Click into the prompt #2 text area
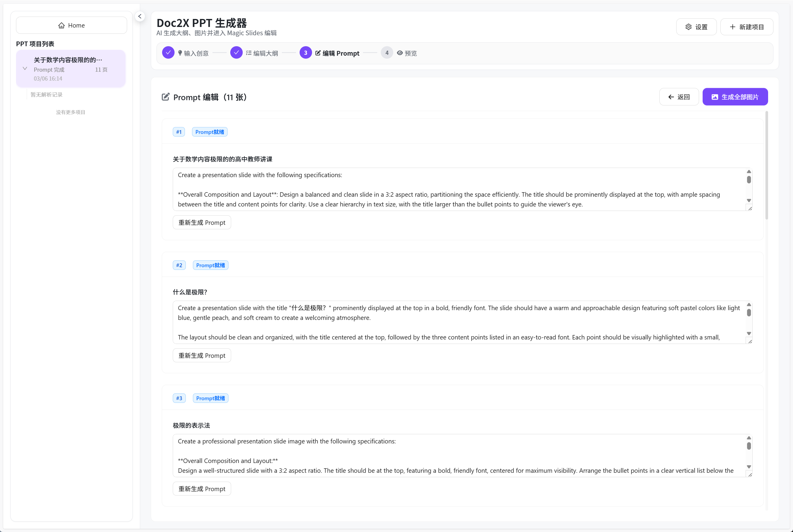 458,322
